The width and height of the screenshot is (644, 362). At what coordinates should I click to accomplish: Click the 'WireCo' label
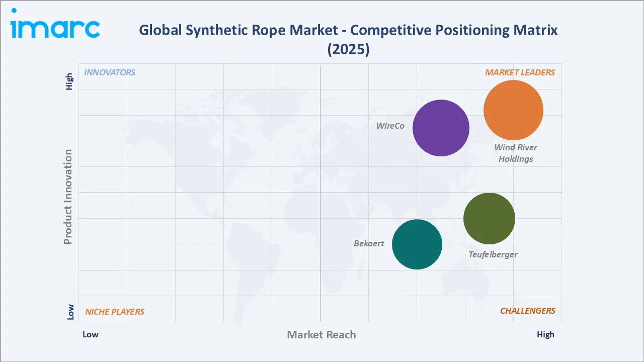pos(390,126)
